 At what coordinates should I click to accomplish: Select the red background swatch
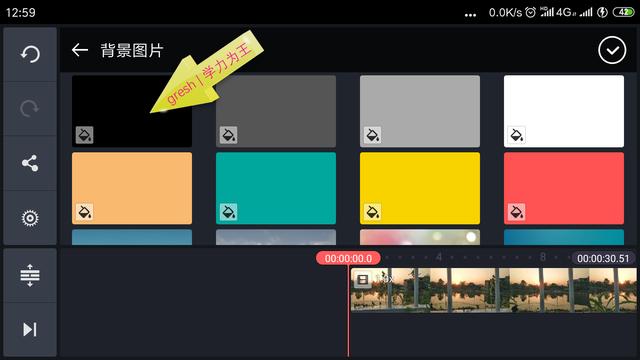point(564,188)
